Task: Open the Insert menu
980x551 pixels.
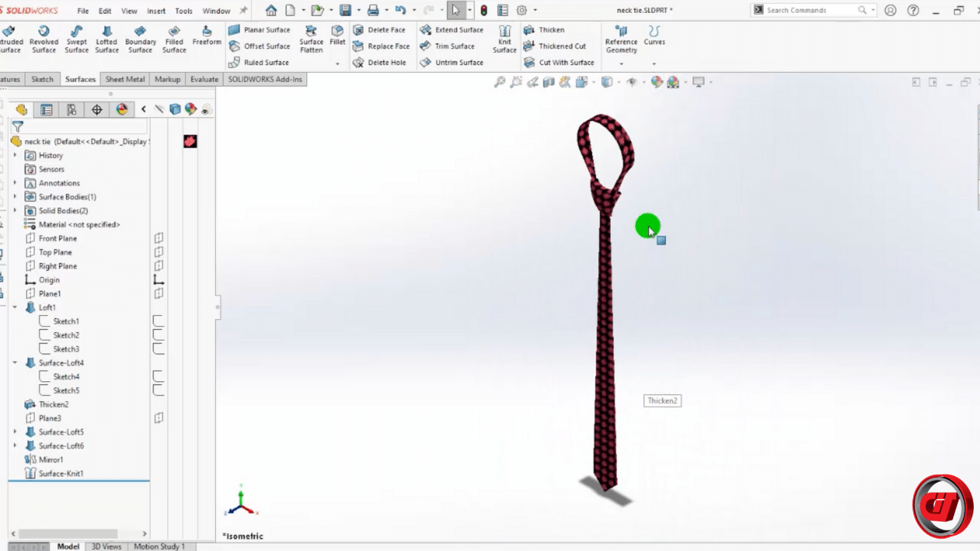Action: (156, 11)
